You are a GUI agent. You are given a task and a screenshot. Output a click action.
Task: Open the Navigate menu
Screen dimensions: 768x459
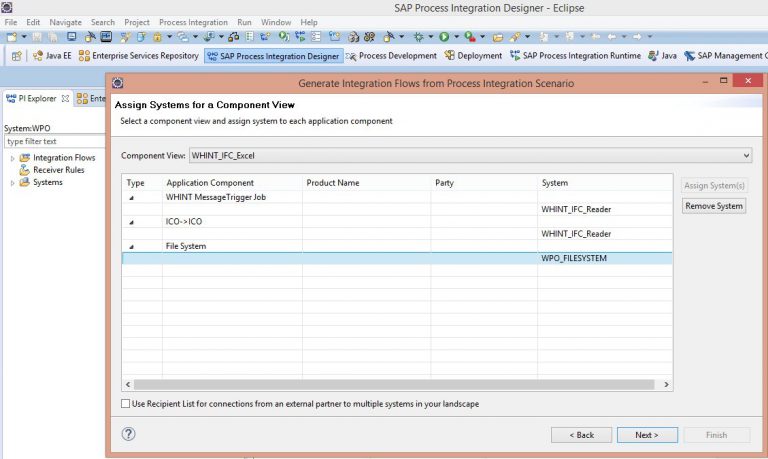tap(66, 23)
